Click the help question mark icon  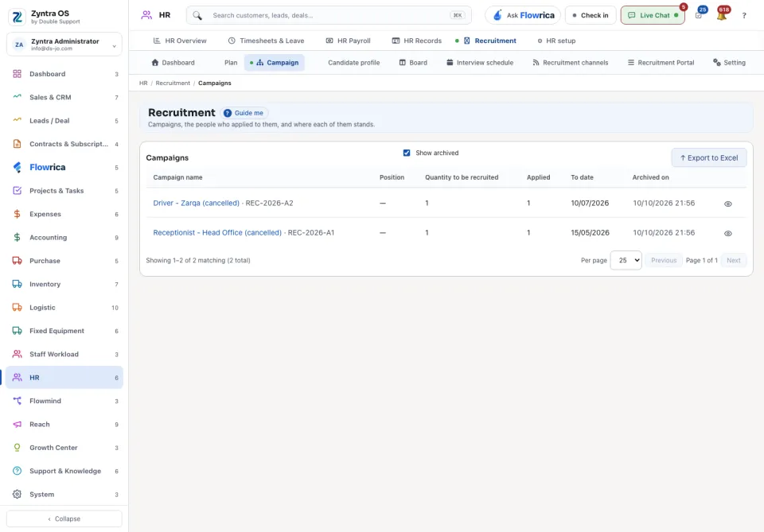coord(744,16)
